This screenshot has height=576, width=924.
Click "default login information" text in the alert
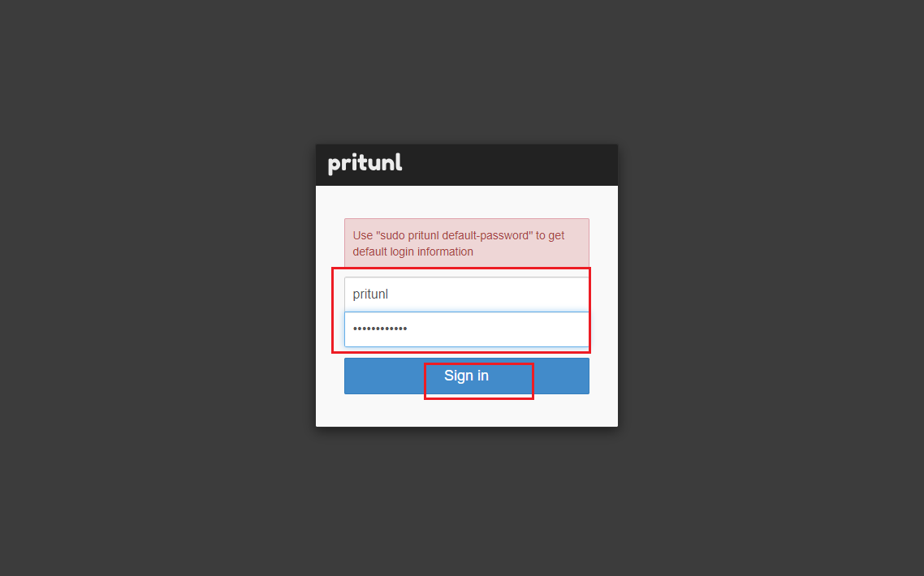click(x=413, y=251)
